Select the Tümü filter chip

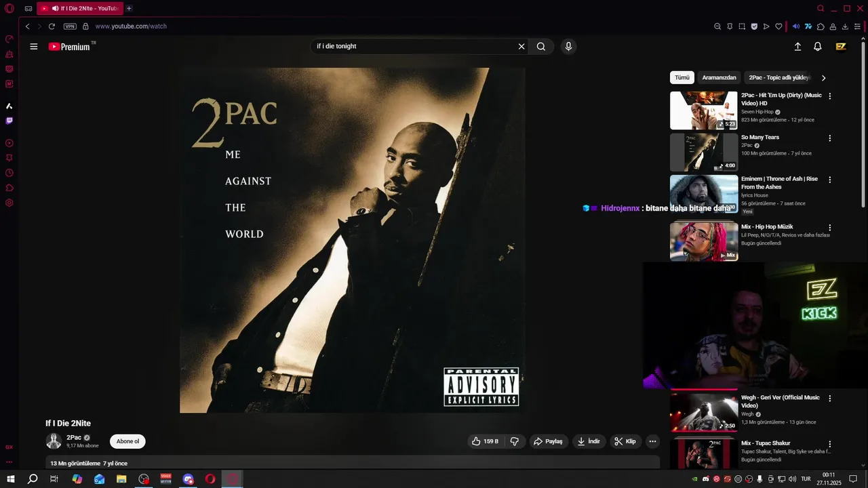point(682,77)
